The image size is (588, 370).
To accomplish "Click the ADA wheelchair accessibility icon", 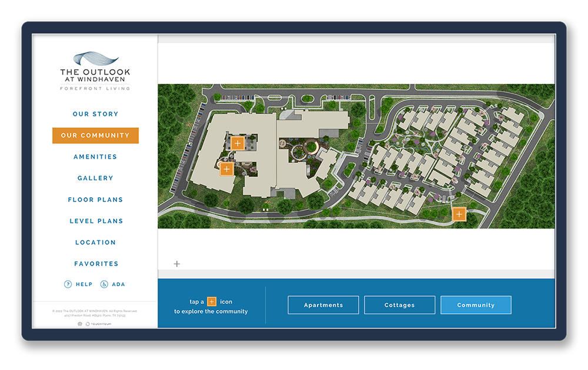I will click(x=104, y=284).
